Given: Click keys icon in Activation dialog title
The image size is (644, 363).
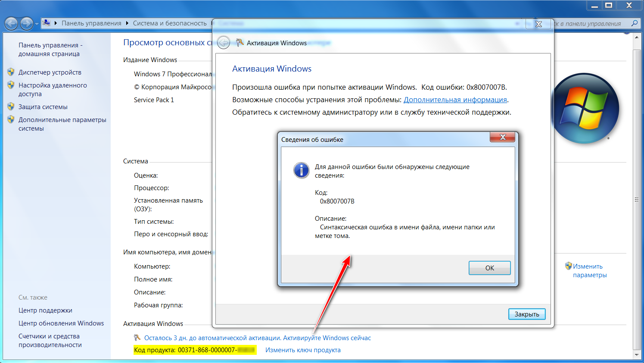Looking at the screenshot, I should [240, 42].
